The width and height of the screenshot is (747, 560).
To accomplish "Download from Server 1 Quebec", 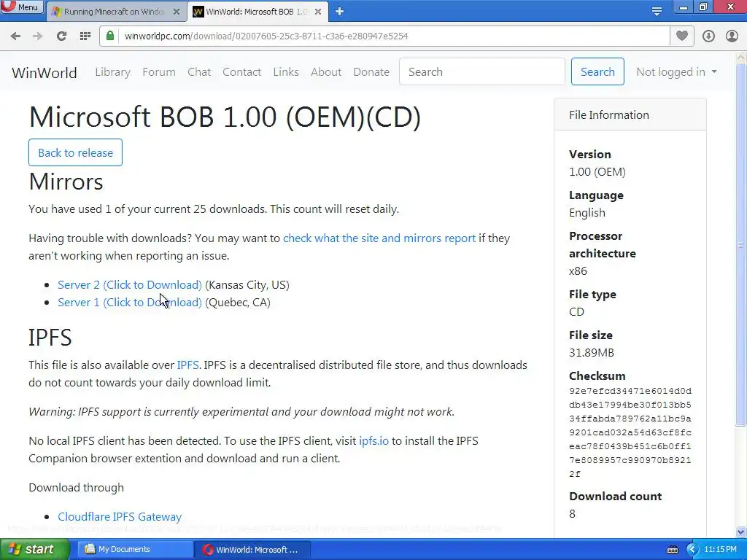I will 130,303.
